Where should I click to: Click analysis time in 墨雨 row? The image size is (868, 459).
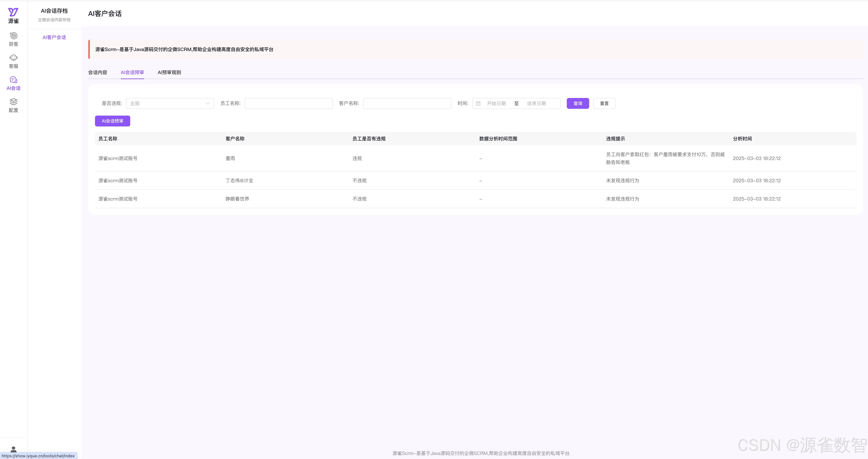(757, 158)
